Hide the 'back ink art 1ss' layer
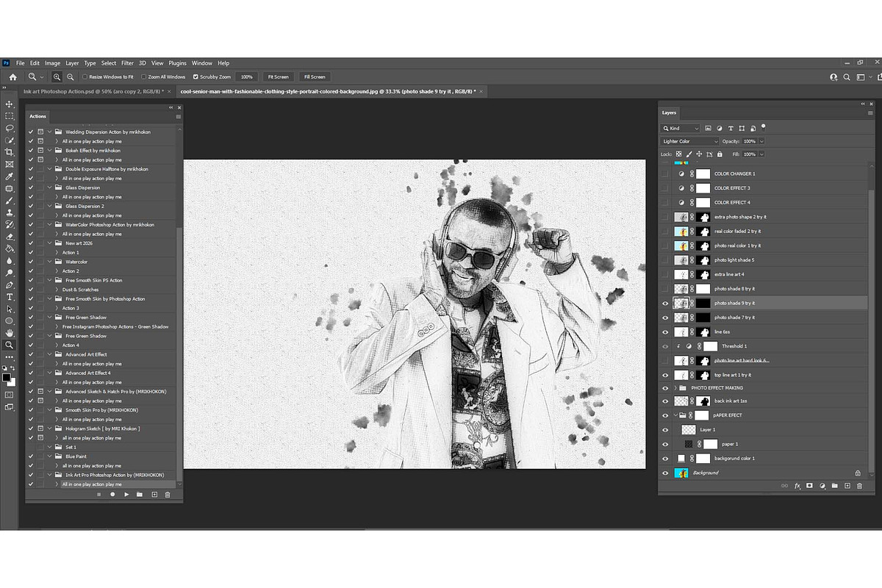The height and width of the screenshot is (588, 882). [666, 401]
